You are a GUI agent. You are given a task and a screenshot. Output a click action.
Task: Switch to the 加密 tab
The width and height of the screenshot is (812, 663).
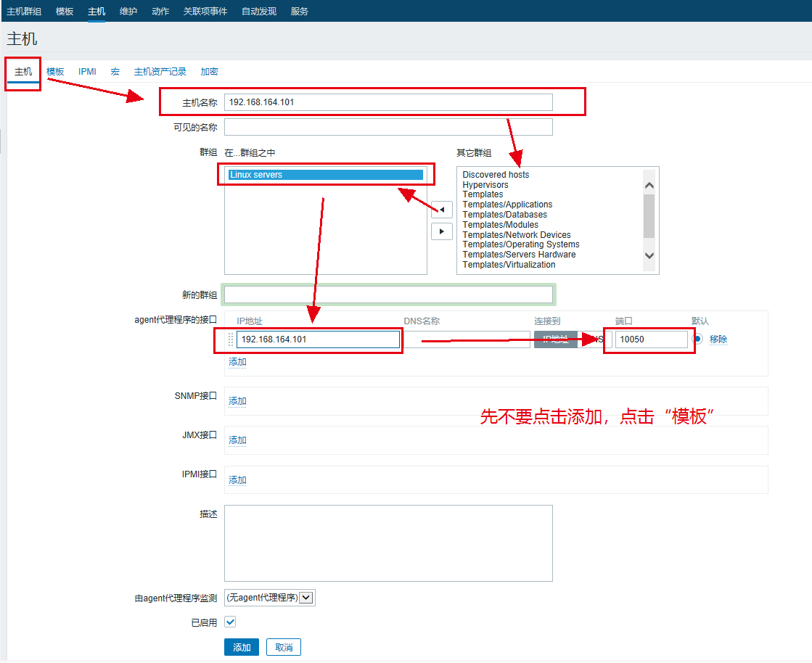coord(209,71)
